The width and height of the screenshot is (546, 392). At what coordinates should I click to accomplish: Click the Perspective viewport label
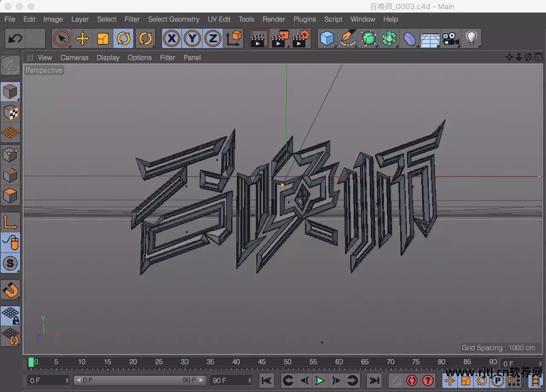pos(44,70)
